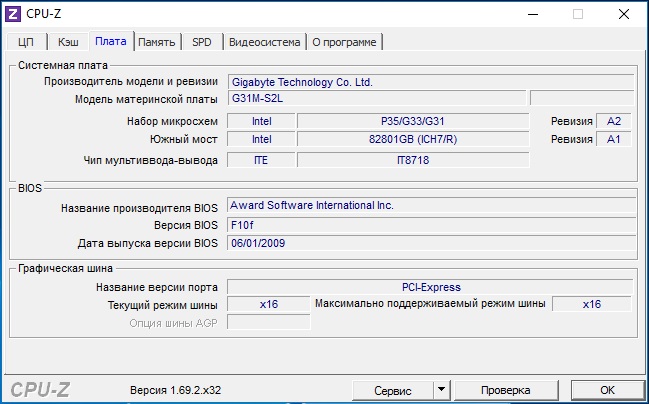The height and width of the screenshot is (404, 649).
Task: Open the Память tab
Action: point(157,42)
